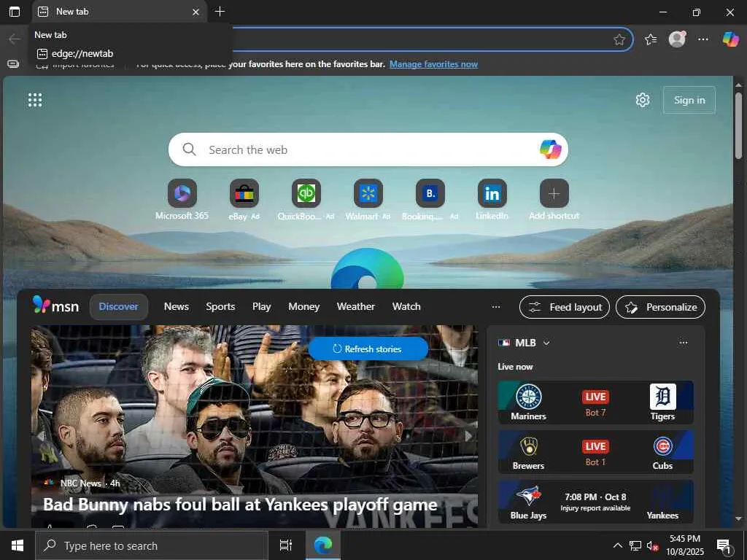Switch to the Weather tab
Screen dimensions: 747x560
click(356, 307)
